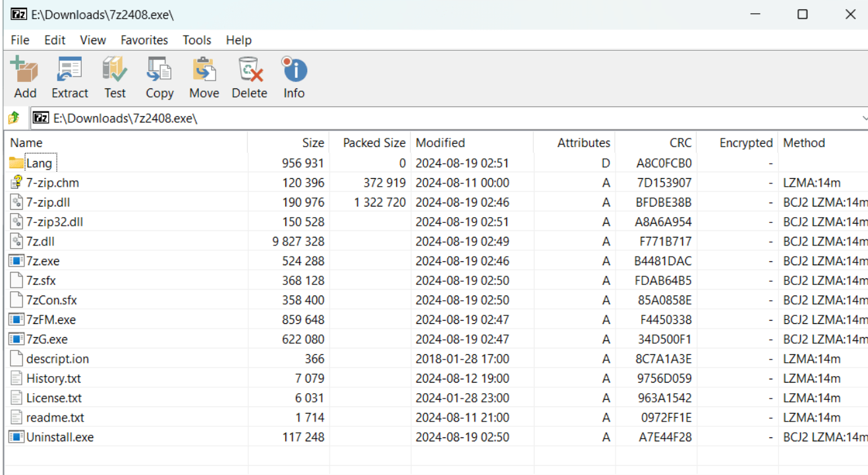868x475 pixels.
Task: Select the 7-zip.chm file name
Action: pyautogui.click(x=53, y=183)
